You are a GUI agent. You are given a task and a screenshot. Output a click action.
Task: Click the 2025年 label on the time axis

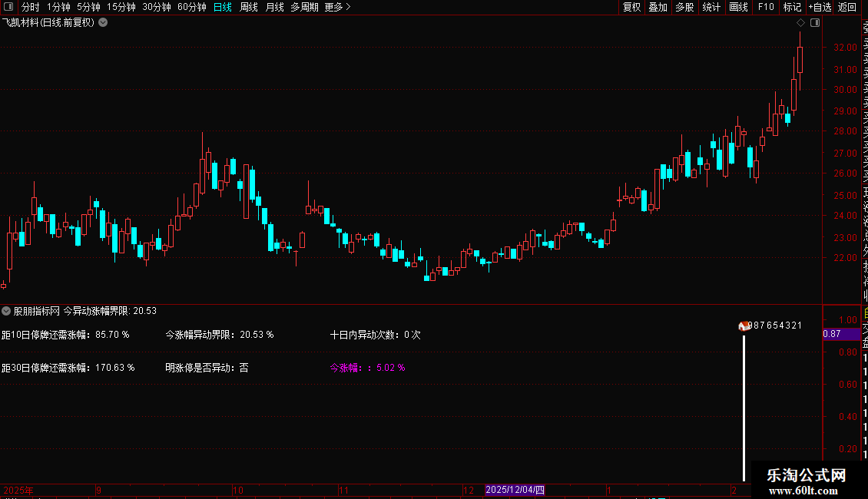pos(18,490)
